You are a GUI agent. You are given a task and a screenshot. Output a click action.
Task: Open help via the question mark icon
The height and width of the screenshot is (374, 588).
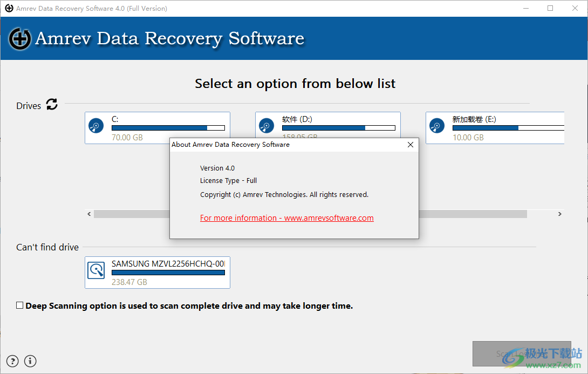[x=12, y=361]
